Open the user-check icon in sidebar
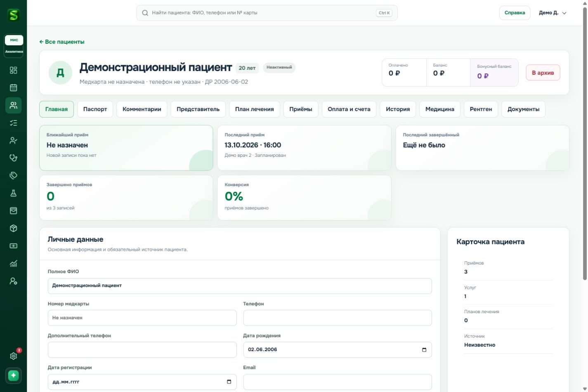Viewport: 588px width, 392px height. pos(13,140)
